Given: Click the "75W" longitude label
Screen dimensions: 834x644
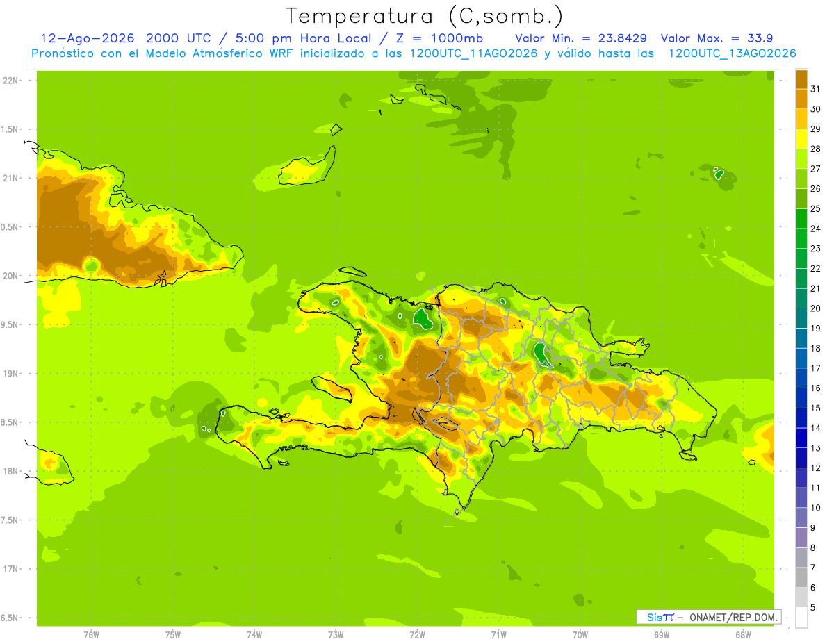Looking at the screenshot, I should [x=172, y=634].
